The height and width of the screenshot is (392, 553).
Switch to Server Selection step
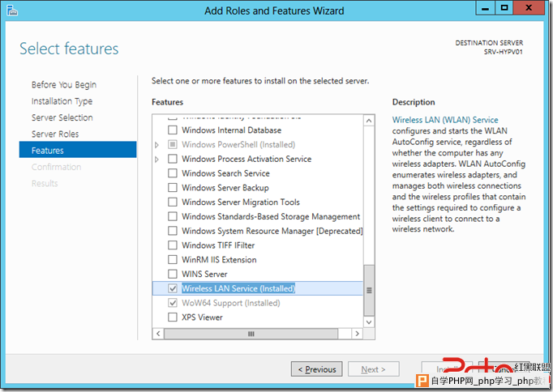(x=62, y=117)
